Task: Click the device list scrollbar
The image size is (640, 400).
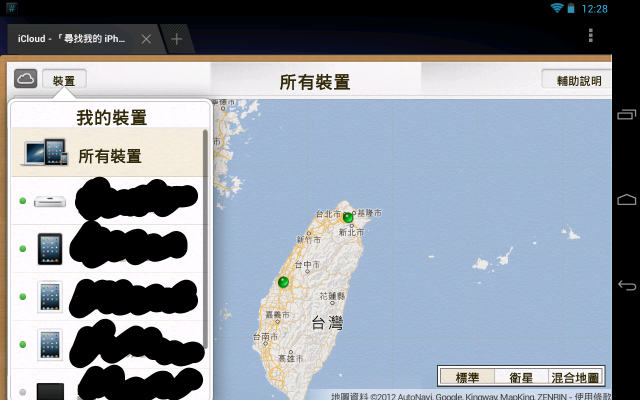Action: click(x=205, y=239)
